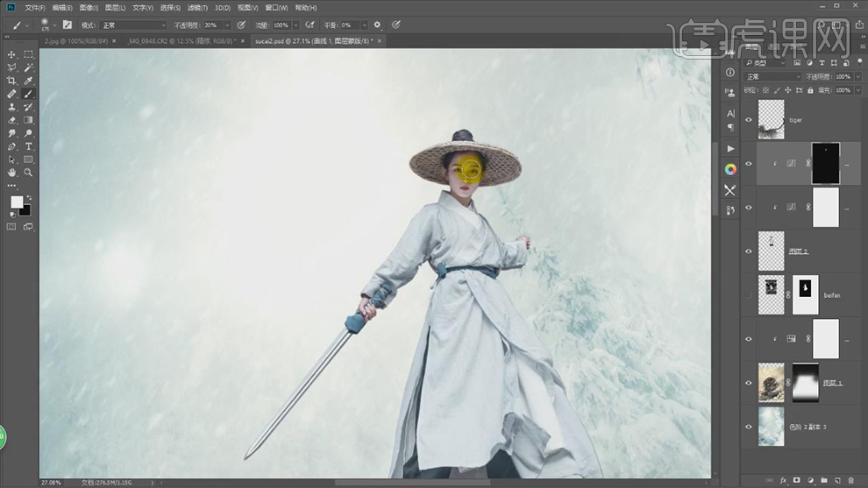The height and width of the screenshot is (488, 868).
Task: Choose the Magic Wand tool
Action: point(29,67)
